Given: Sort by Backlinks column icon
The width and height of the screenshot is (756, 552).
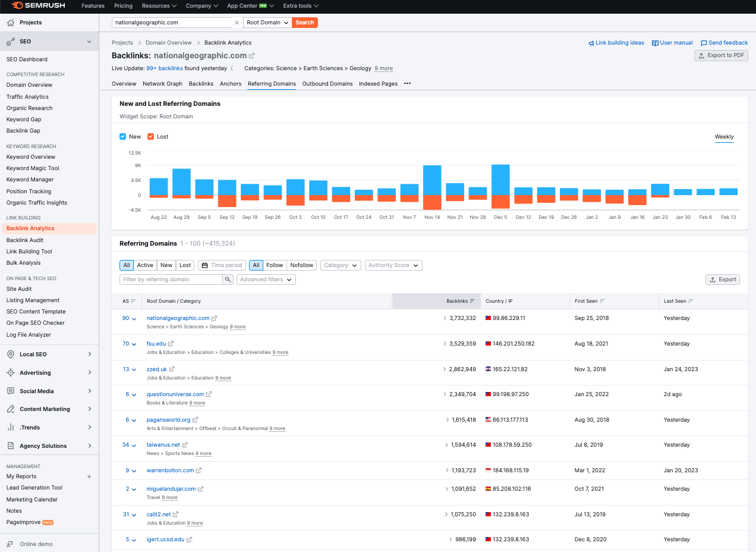Looking at the screenshot, I should pos(472,302).
